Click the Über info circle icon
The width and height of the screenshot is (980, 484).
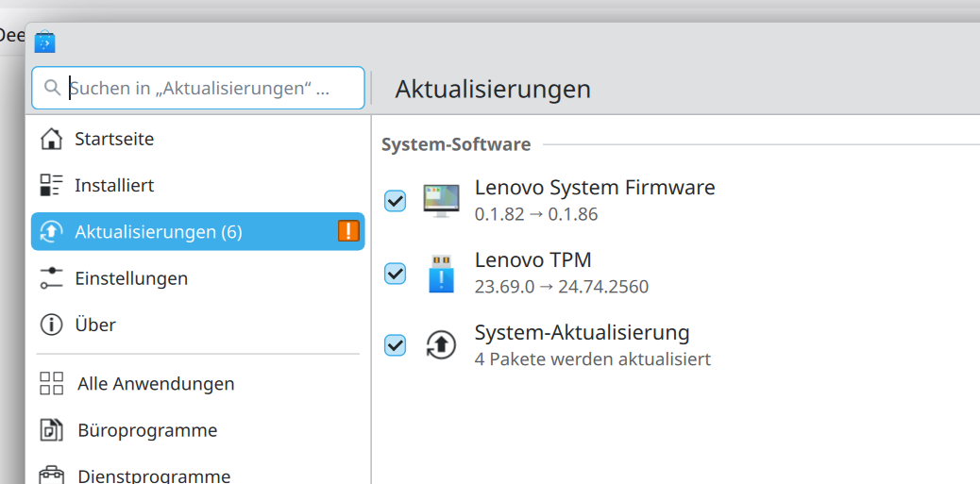point(51,325)
